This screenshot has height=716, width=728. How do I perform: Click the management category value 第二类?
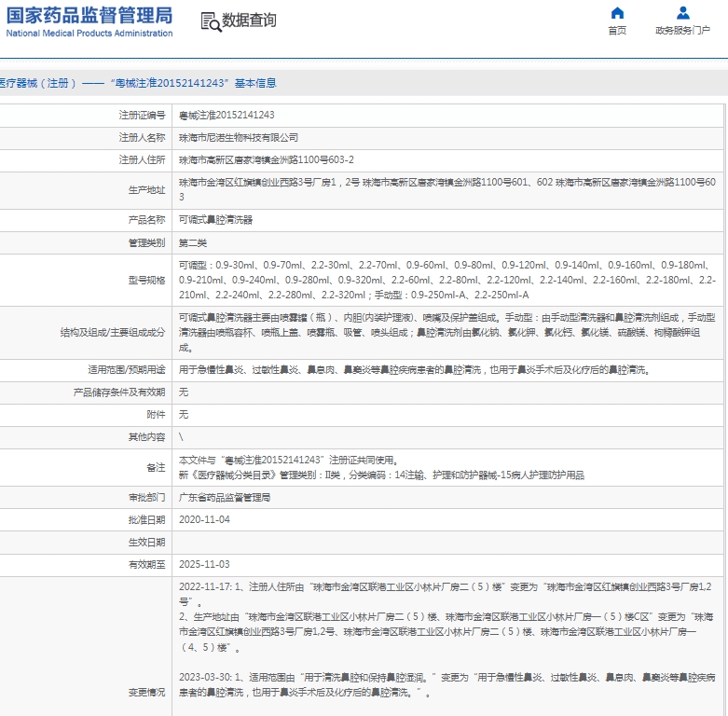[193, 242]
